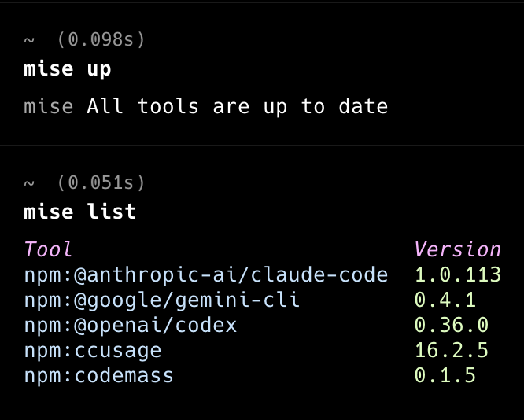Click the (0.051s) timing label

pyautogui.click(x=101, y=182)
